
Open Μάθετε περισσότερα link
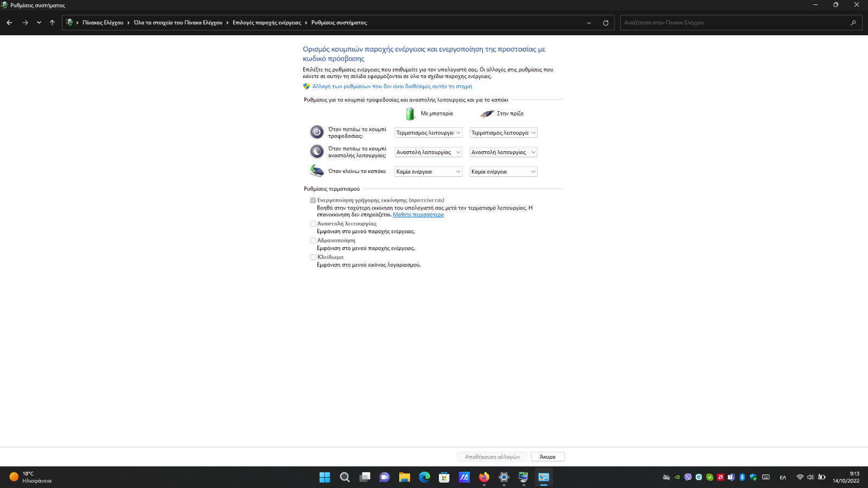418,215
